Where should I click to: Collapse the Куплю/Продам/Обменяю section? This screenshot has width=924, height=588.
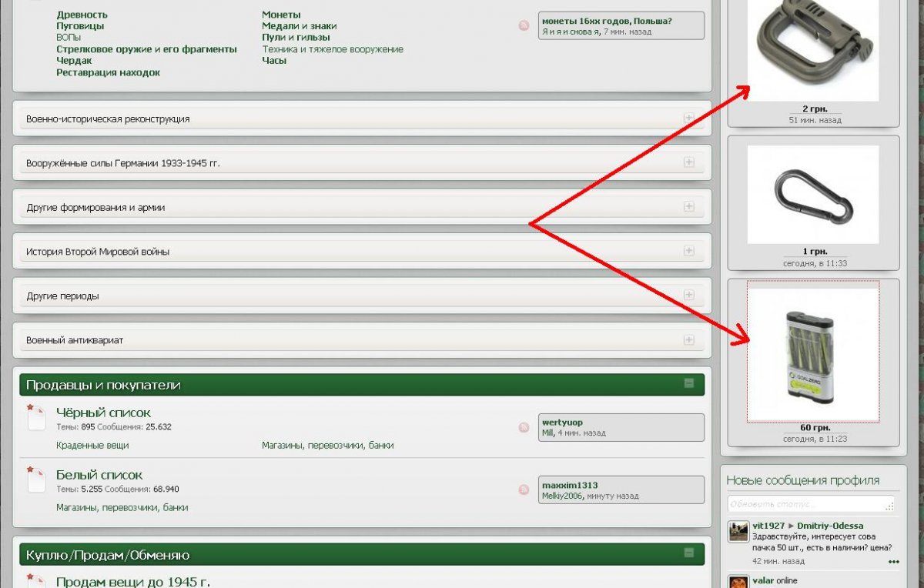coord(688,553)
